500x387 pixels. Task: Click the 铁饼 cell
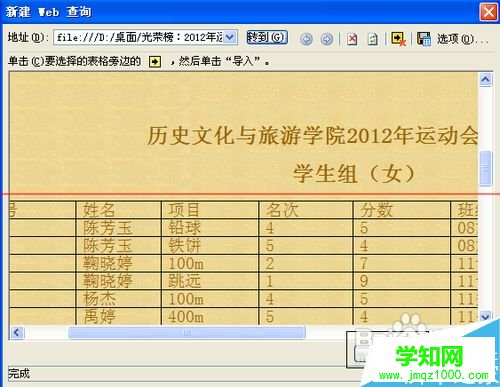[210, 246]
